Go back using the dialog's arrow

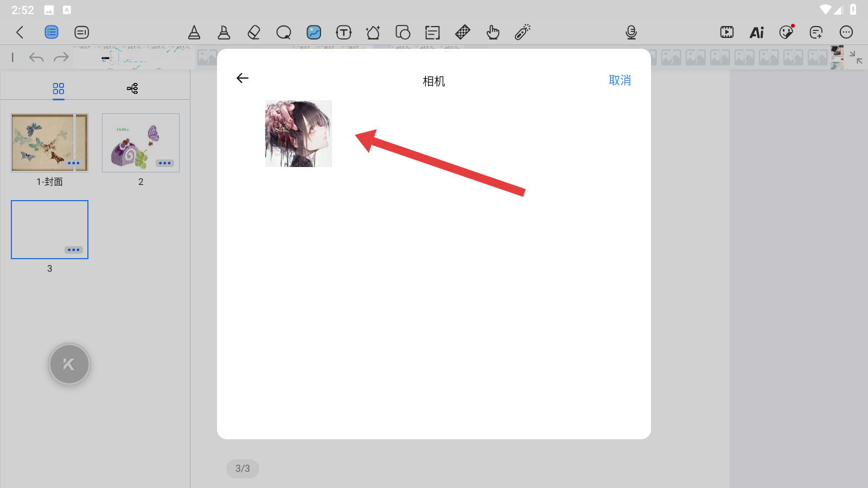point(242,79)
